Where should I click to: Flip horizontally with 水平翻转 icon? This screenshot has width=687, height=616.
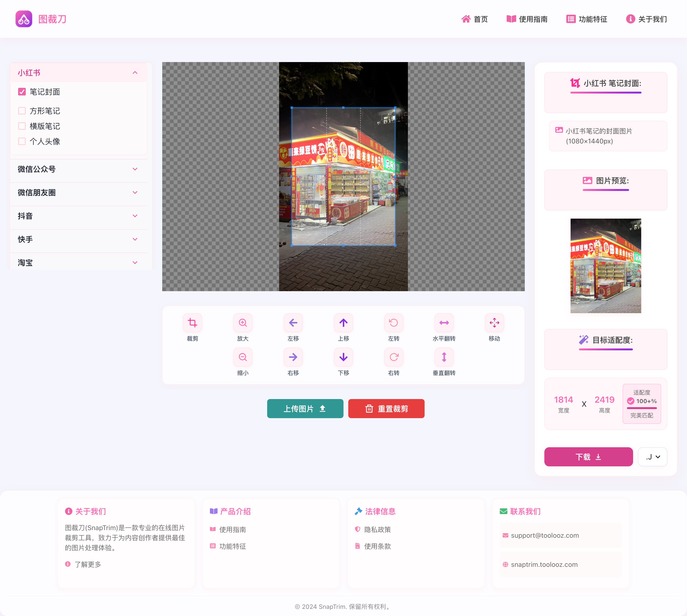pyautogui.click(x=444, y=322)
